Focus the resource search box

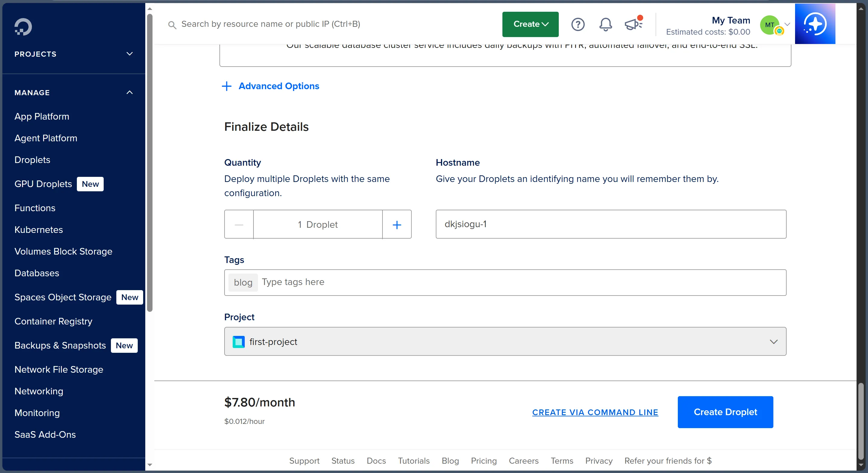(x=271, y=24)
